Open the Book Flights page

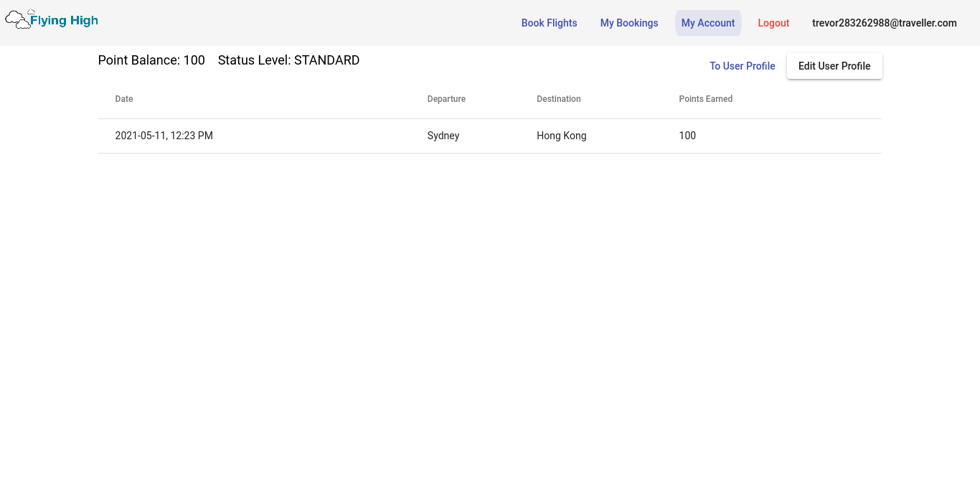[549, 23]
